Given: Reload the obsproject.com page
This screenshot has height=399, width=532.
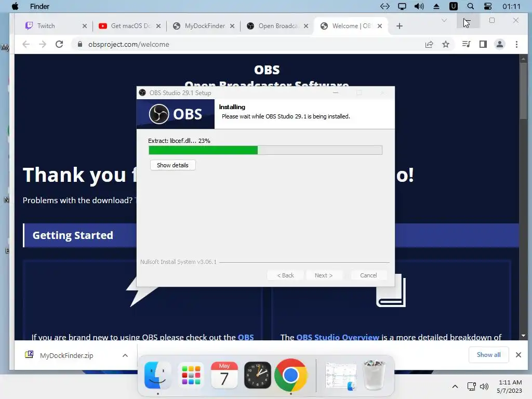Looking at the screenshot, I should coord(59,44).
